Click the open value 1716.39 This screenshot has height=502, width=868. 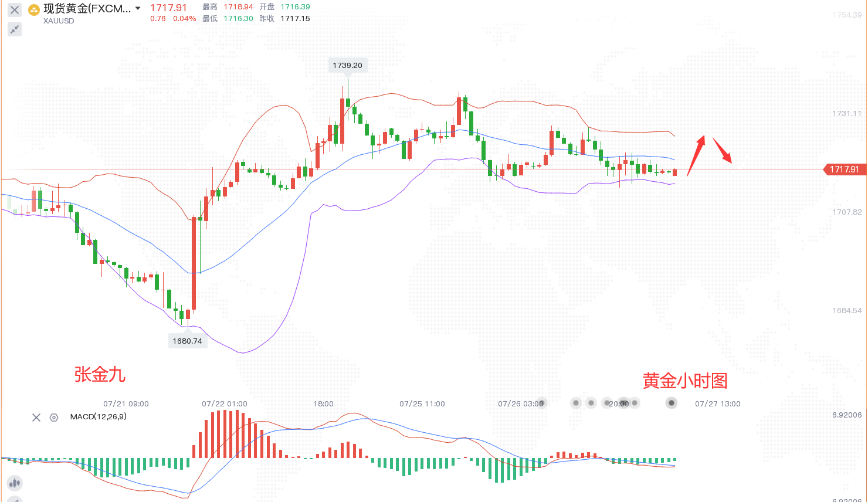295,7
